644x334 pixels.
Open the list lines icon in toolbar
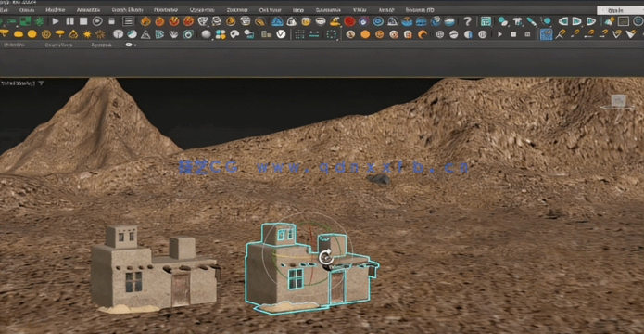[128, 21]
